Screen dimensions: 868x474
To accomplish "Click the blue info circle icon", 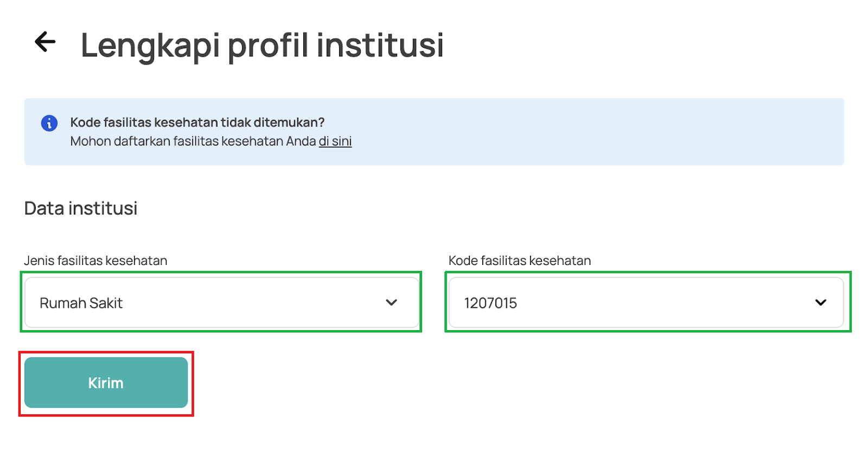I will coord(49,123).
